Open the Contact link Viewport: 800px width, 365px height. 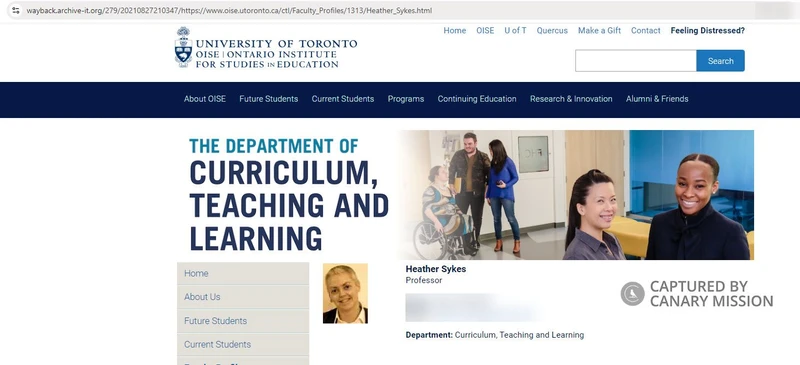pos(645,31)
